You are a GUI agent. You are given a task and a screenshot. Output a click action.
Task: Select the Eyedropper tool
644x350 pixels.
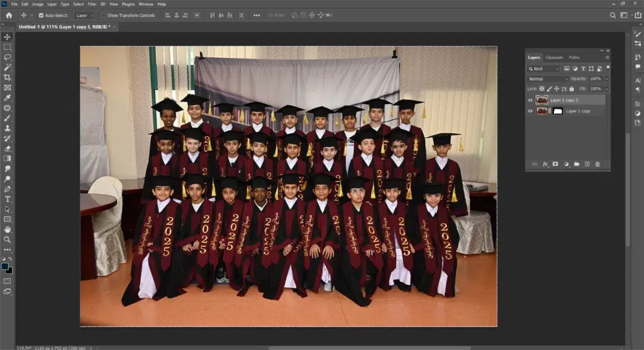pyautogui.click(x=8, y=97)
